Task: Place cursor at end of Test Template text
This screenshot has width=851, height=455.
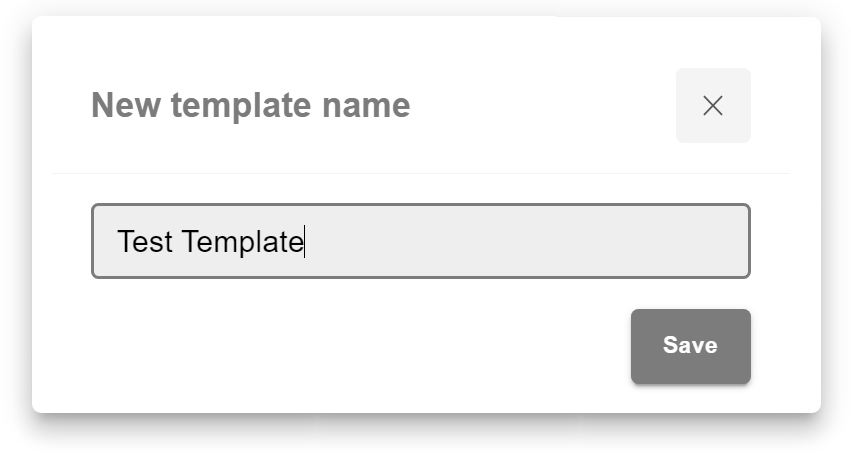Action: click(304, 242)
